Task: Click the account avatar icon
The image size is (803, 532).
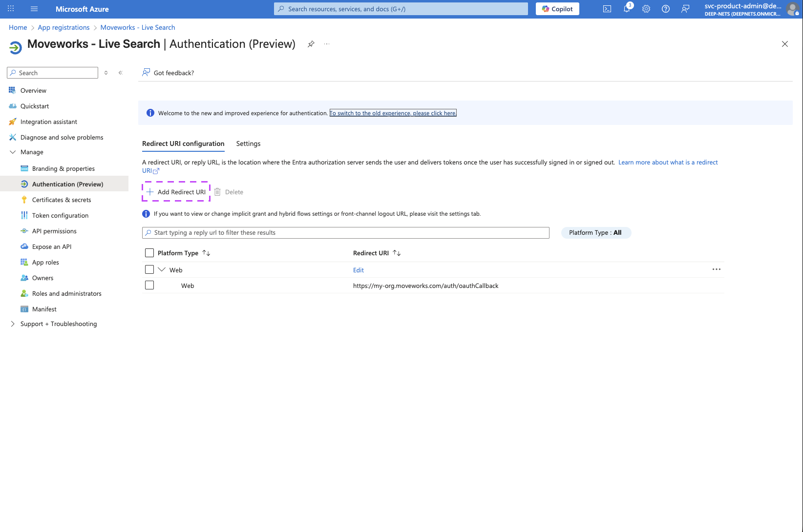Action: coord(793,9)
